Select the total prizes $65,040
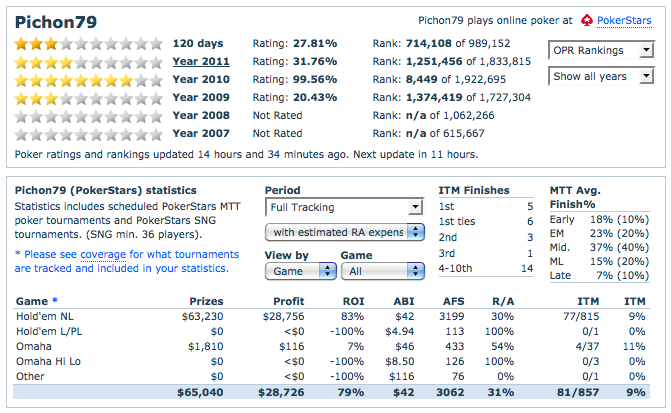671x413 pixels. [x=200, y=392]
